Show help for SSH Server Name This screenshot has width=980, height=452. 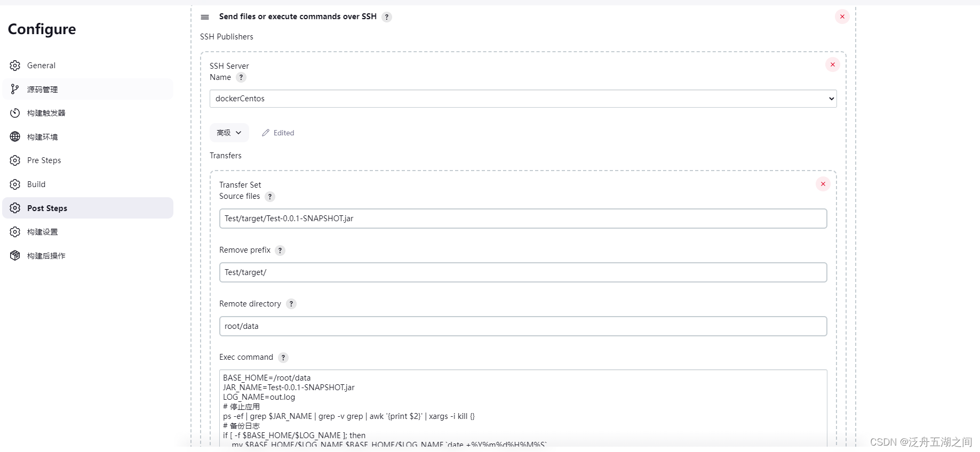[x=241, y=77]
